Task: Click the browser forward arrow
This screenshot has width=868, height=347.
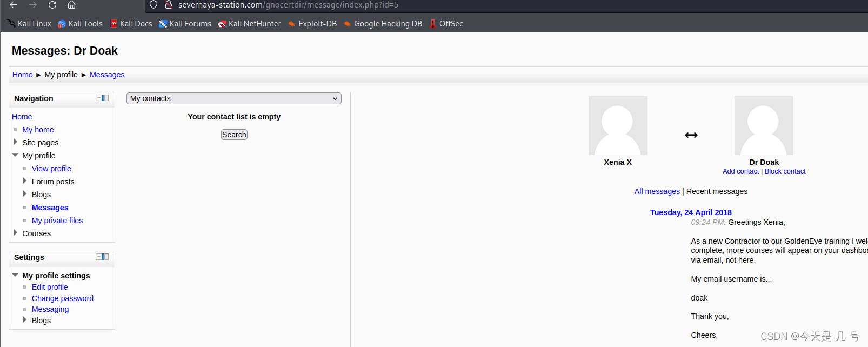Action: tap(33, 5)
